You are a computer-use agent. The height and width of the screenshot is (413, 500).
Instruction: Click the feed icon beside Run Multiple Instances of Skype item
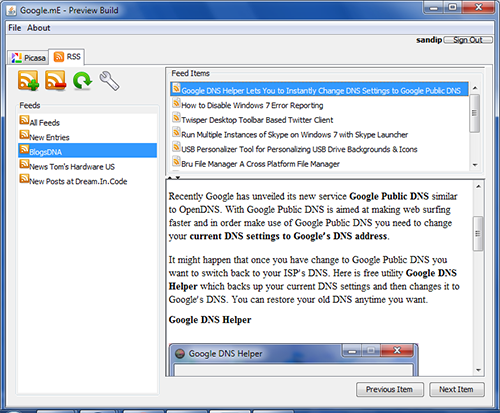click(176, 132)
